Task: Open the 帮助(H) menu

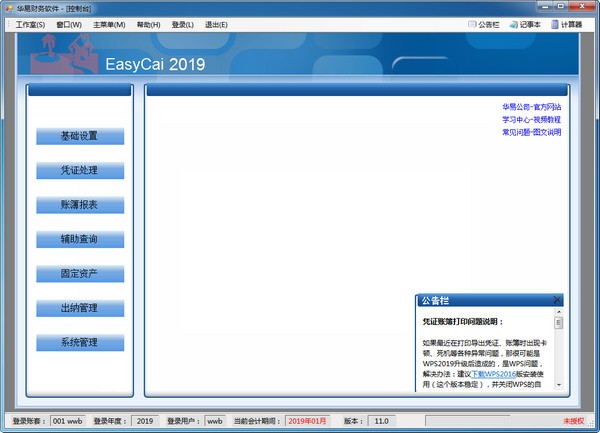Action: point(148,25)
